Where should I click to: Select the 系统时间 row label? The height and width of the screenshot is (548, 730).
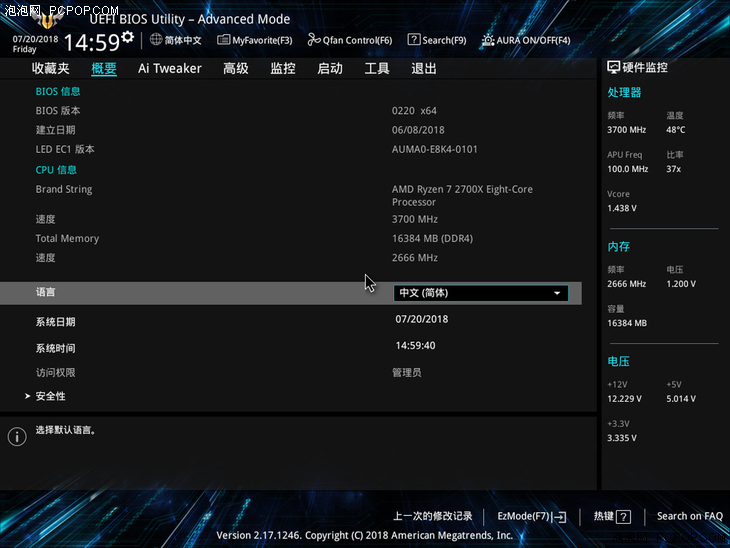pyautogui.click(x=55, y=348)
